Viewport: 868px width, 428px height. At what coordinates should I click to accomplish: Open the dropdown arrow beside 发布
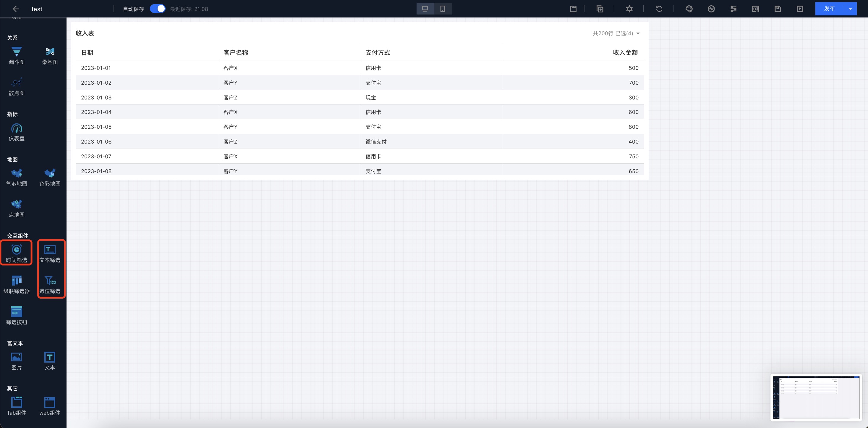pyautogui.click(x=850, y=9)
